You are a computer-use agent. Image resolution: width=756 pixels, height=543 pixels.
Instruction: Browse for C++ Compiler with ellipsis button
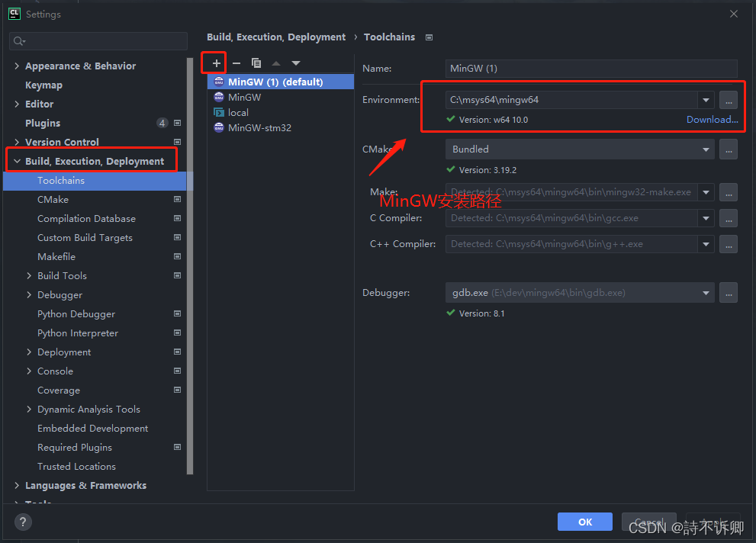point(729,244)
